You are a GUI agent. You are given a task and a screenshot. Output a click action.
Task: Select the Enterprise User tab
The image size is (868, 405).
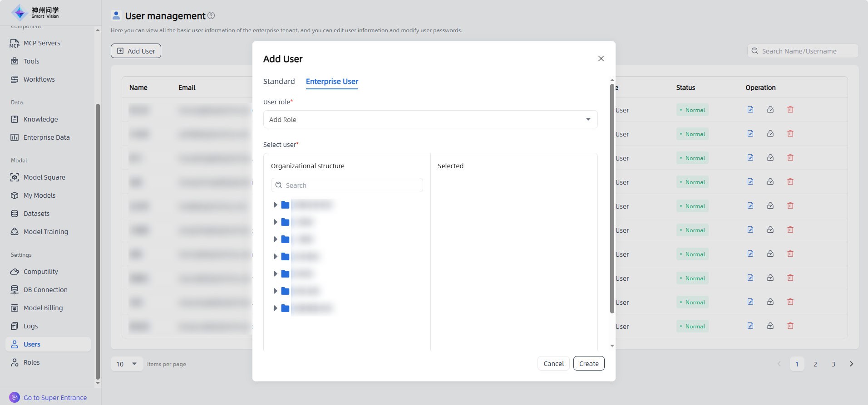coord(332,82)
